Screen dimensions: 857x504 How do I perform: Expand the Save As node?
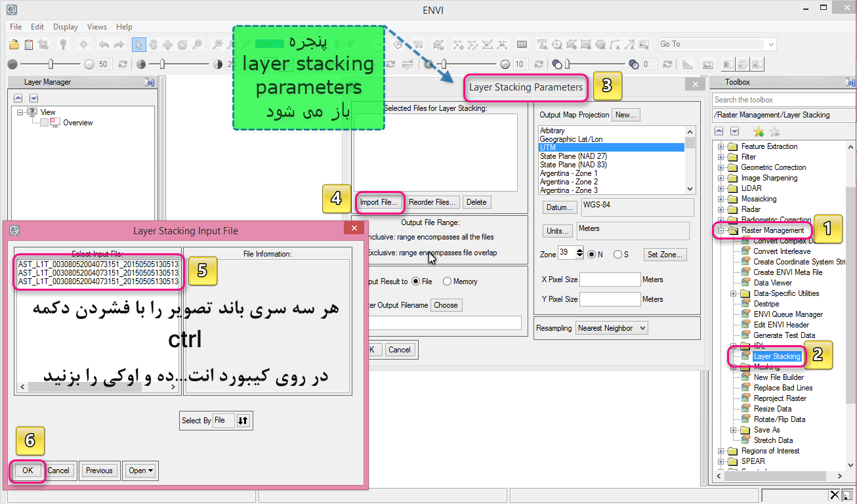click(x=734, y=430)
